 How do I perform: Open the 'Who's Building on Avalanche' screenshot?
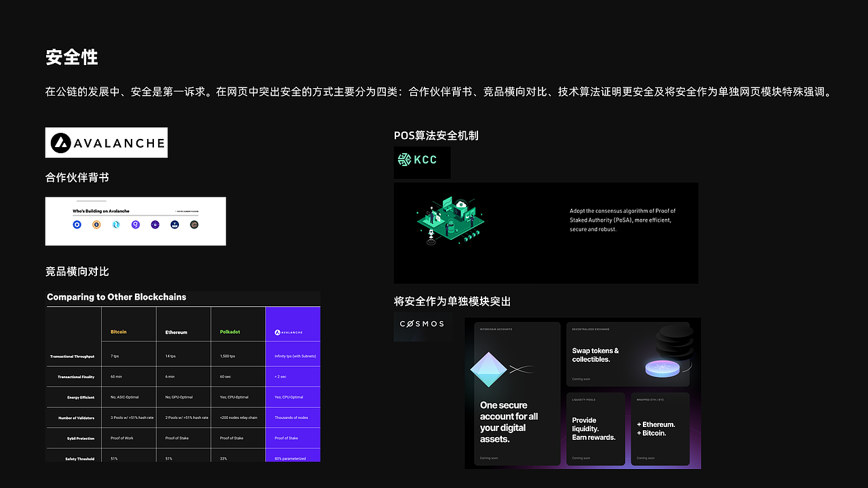tap(136, 221)
